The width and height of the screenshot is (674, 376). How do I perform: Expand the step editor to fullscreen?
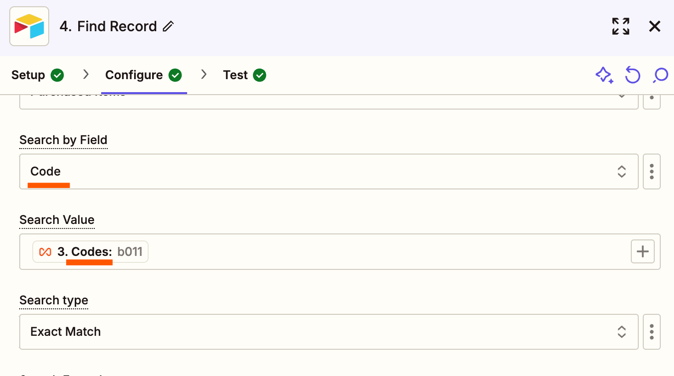pyautogui.click(x=621, y=26)
